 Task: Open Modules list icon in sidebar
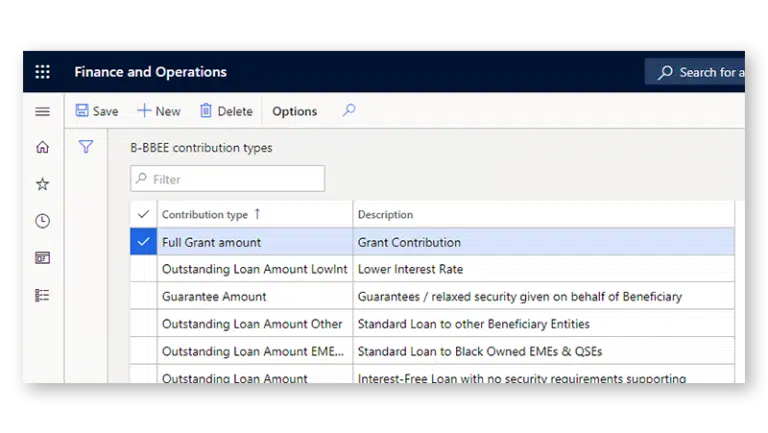(42, 295)
